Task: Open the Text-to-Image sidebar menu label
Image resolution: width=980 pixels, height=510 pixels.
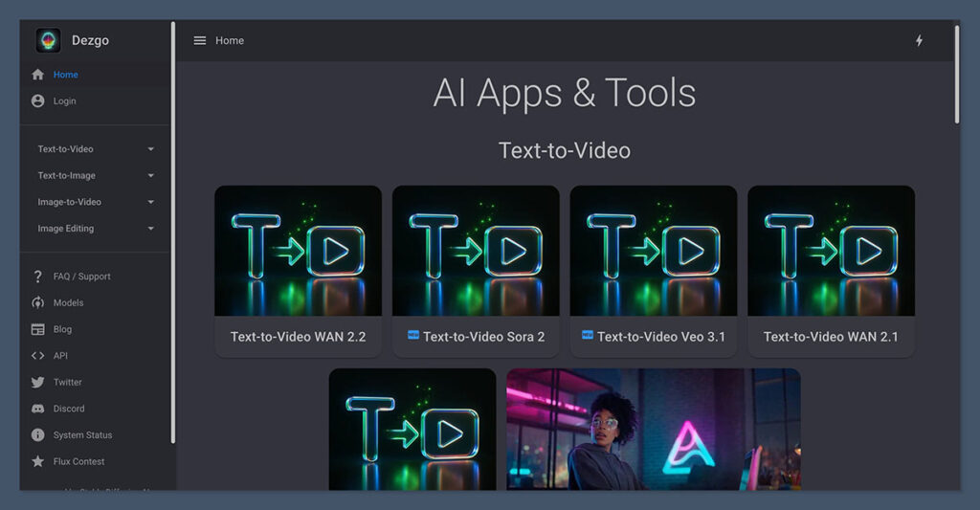Action: [x=67, y=176]
